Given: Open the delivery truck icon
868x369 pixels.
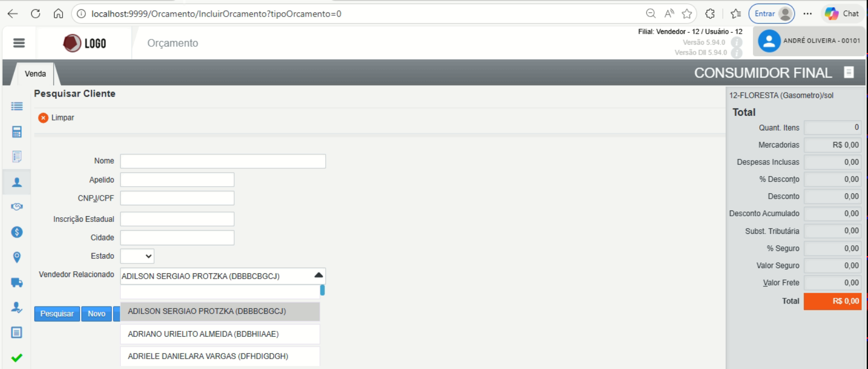Looking at the screenshot, I should coord(17,283).
